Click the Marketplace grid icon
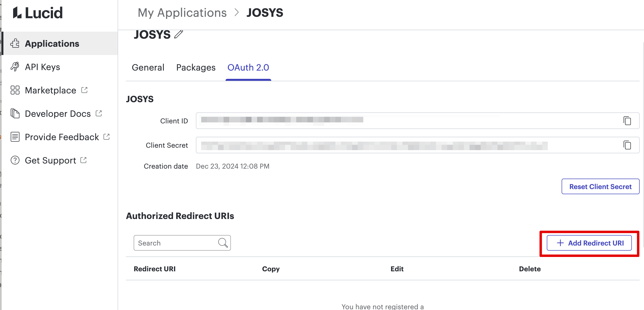Image resolution: width=644 pixels, height=310 pixels. [15, 90]
